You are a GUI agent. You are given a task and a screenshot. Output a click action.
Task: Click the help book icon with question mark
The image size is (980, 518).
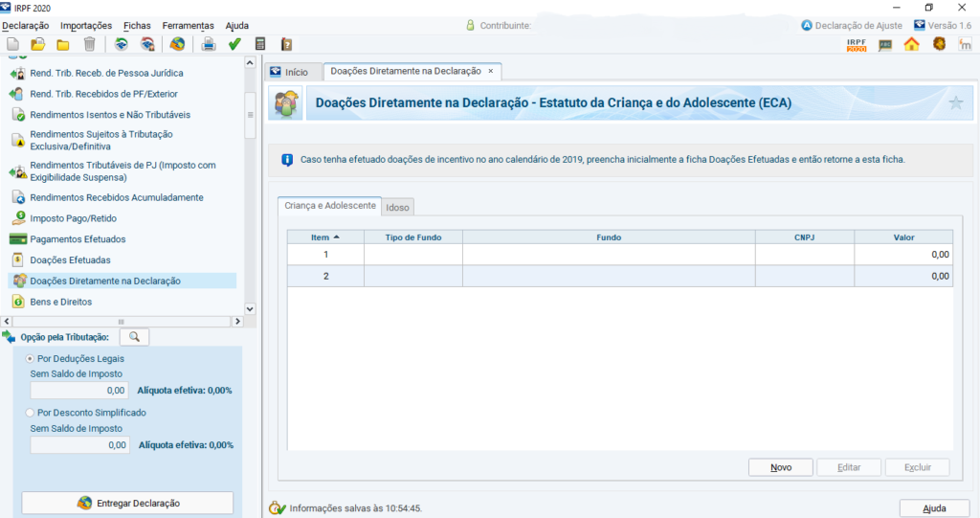click(x=286, y=44)
